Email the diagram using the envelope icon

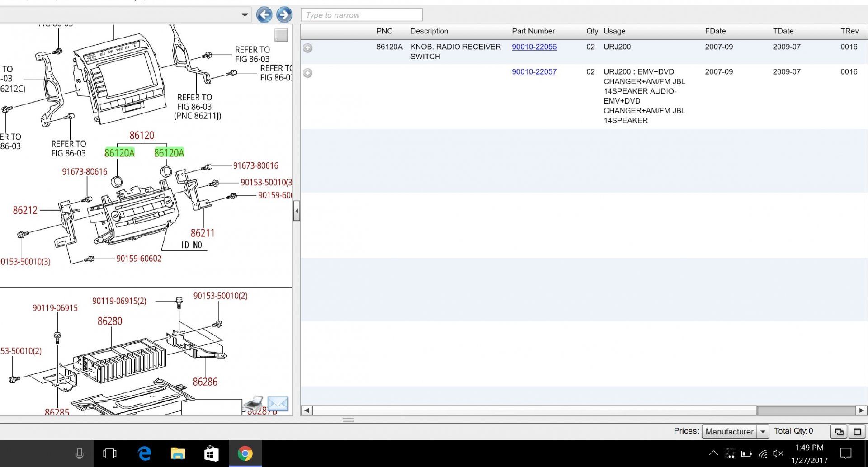(278, 403)
